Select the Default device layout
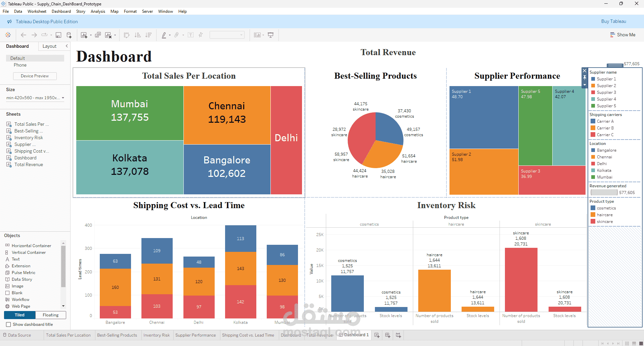The width and height of the screenshot is (644, 346). [x=35, y=58]
